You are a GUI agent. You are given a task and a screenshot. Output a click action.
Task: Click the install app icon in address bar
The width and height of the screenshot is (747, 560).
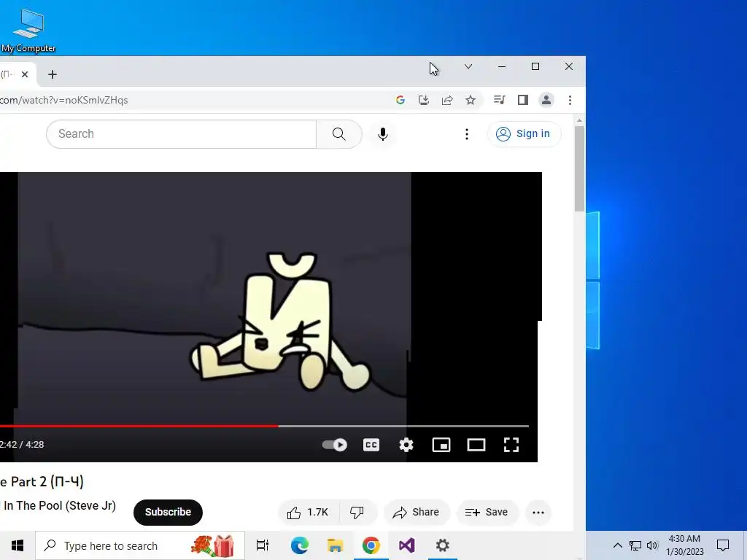point(424,100)
